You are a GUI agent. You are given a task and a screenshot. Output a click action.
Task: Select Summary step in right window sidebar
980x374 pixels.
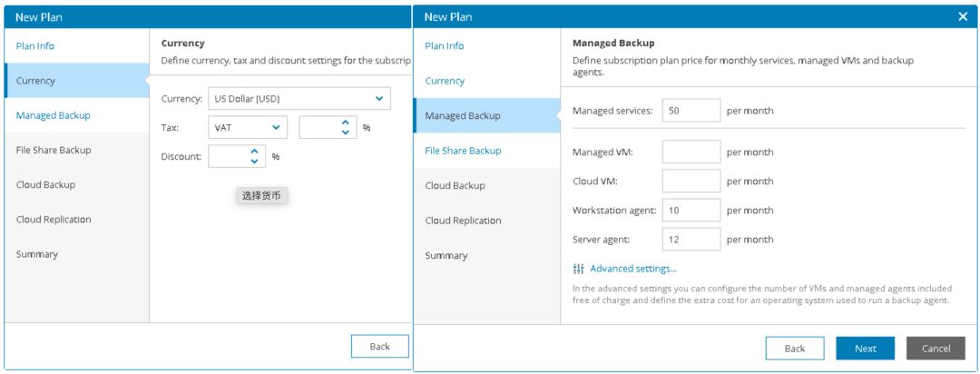point(446,256)
